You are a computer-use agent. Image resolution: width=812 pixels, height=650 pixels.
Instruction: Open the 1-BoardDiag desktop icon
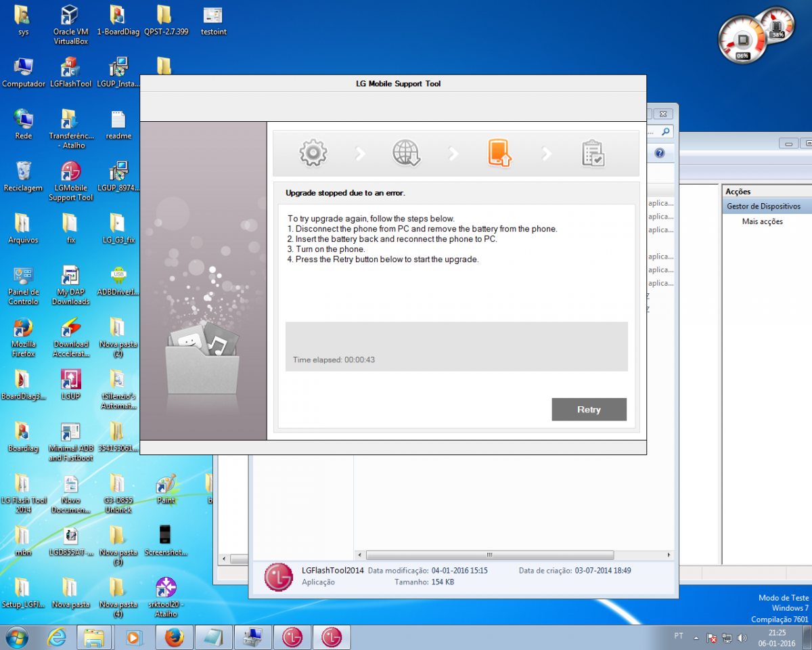(118, 20)
